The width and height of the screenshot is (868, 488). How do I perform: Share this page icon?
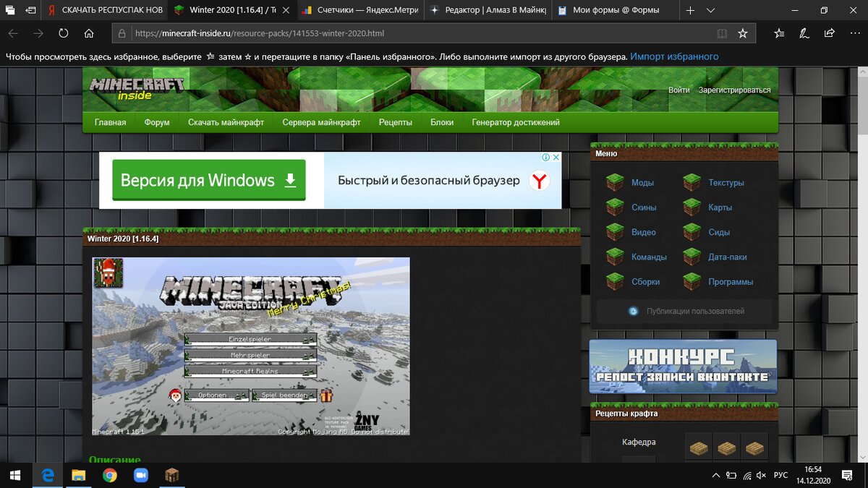(829, 33)
